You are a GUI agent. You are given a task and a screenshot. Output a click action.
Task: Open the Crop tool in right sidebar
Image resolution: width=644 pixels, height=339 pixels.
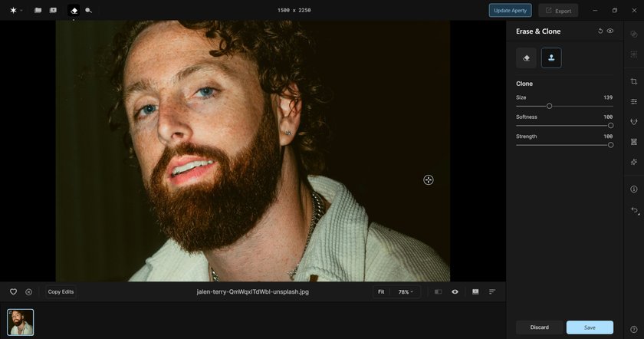(x=634, y=81)
